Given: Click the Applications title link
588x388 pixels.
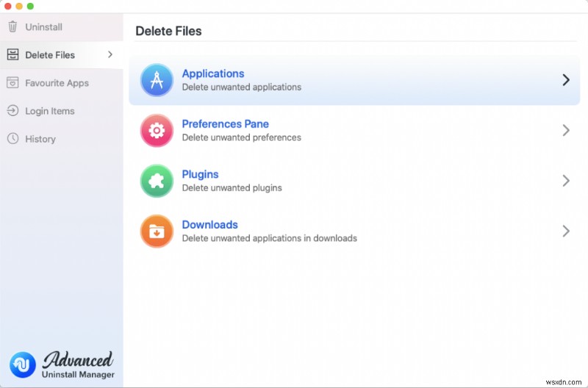Looking at the screenshot, I should 213,73.
